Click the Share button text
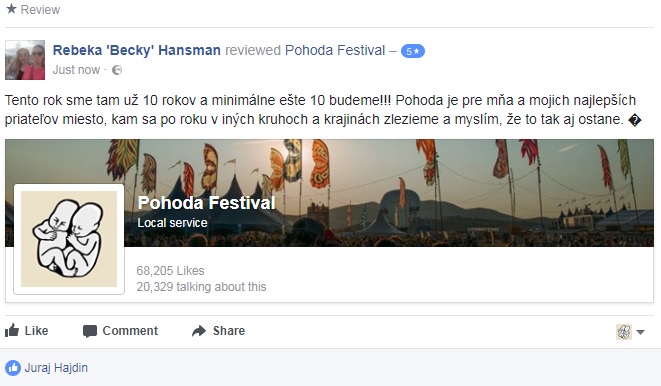Screen dimensions: 661x386 tap(229, 331)
